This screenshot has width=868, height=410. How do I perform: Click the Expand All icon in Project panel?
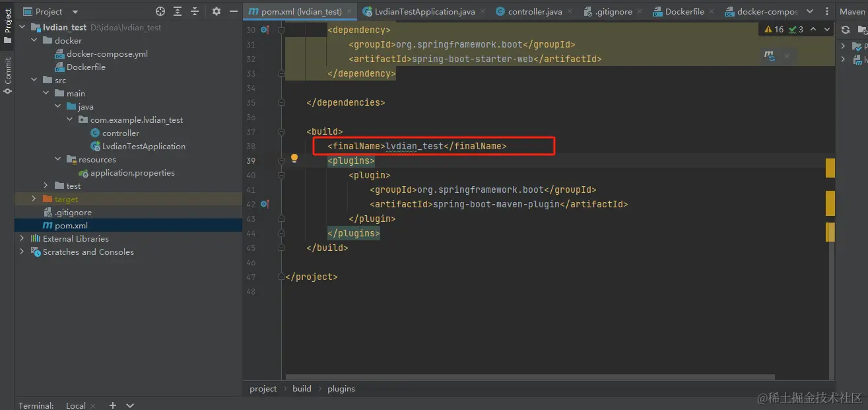[x=178, y=11]
